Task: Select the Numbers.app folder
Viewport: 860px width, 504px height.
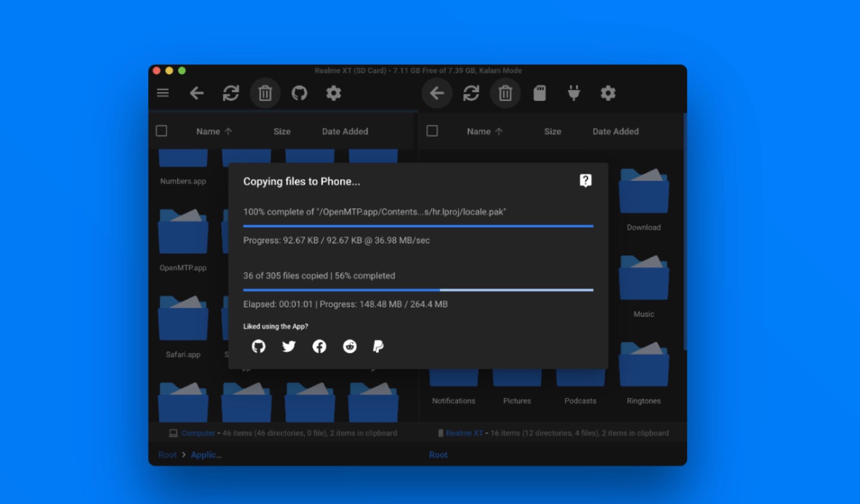Action: [183, 168]
